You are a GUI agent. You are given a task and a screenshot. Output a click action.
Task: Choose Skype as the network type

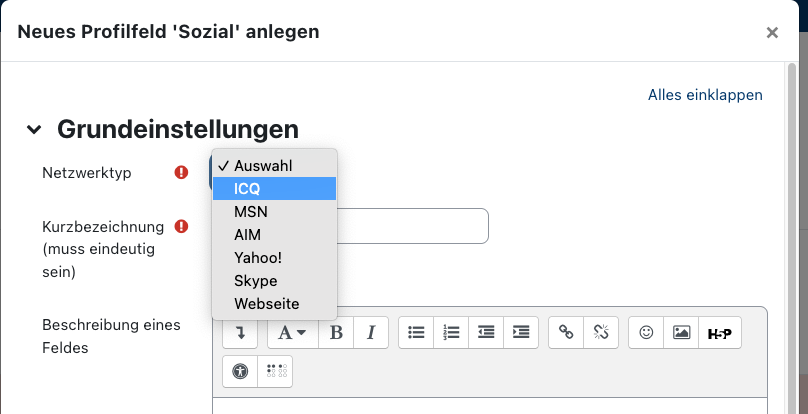(275, 281)
